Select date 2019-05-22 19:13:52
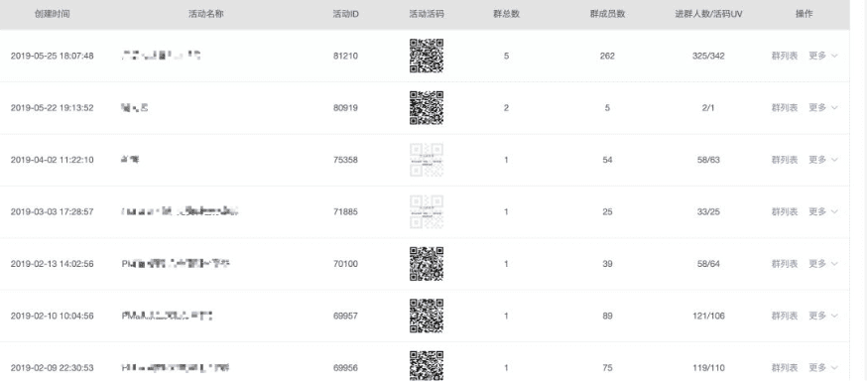868x385 pixels. pos(52,108)
